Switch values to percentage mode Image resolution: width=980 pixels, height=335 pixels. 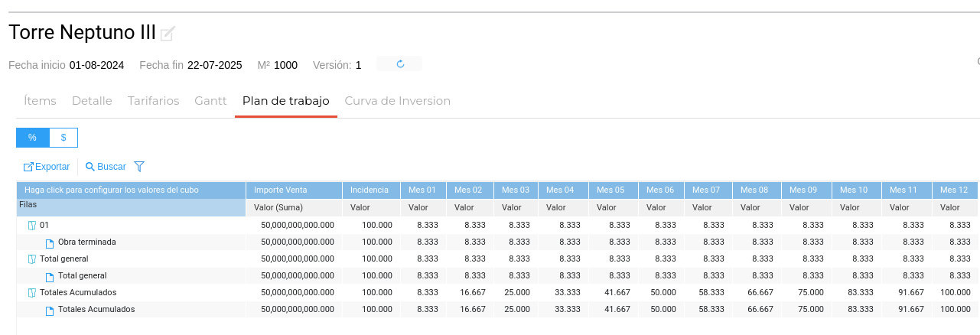33,138
